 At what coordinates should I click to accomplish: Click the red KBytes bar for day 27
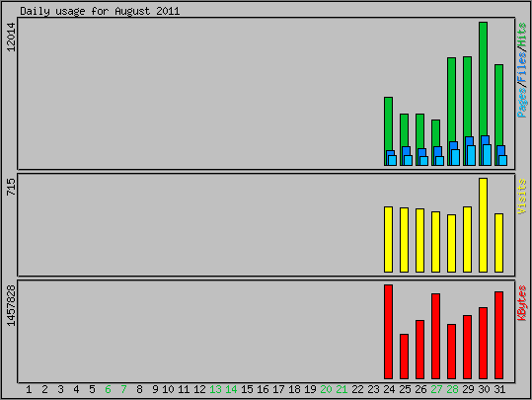coord(435,336)
